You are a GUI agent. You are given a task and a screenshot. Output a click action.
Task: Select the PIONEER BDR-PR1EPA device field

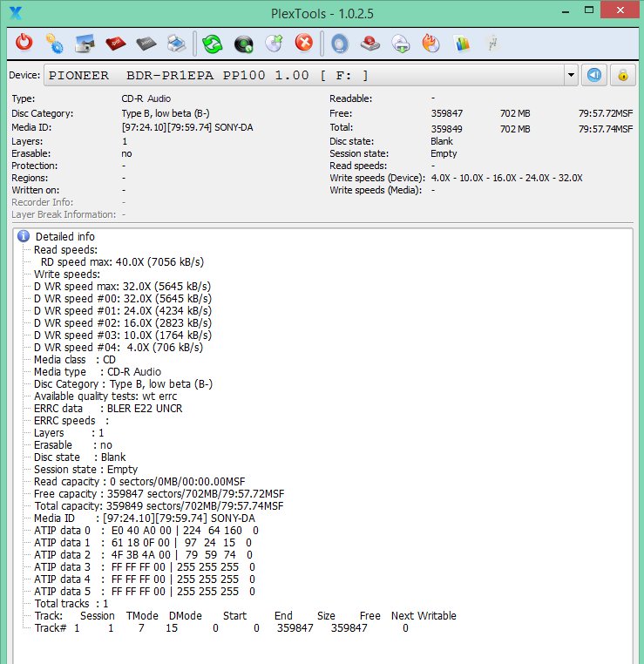tap(305, 75)
